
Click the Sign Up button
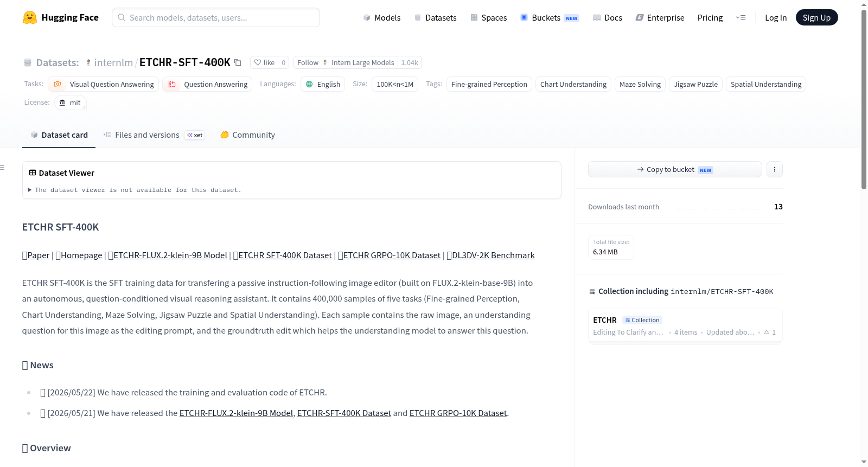(x=816, y=17)
